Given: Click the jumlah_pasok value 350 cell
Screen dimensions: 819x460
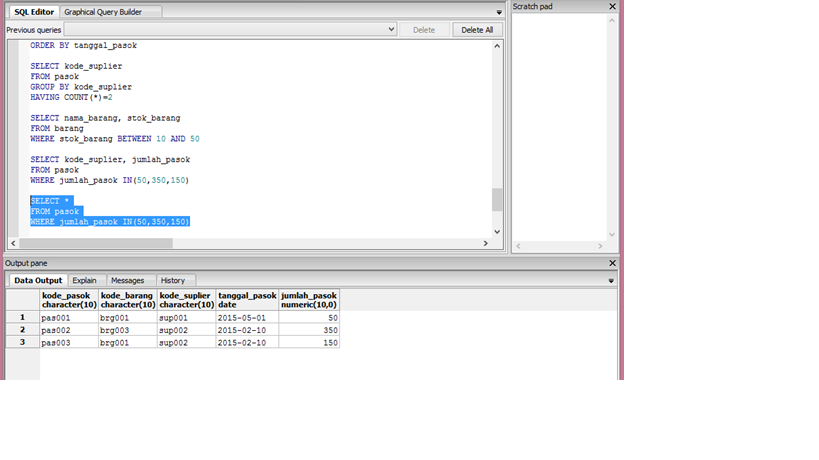Looking at the screenshot, I should 309,330.
